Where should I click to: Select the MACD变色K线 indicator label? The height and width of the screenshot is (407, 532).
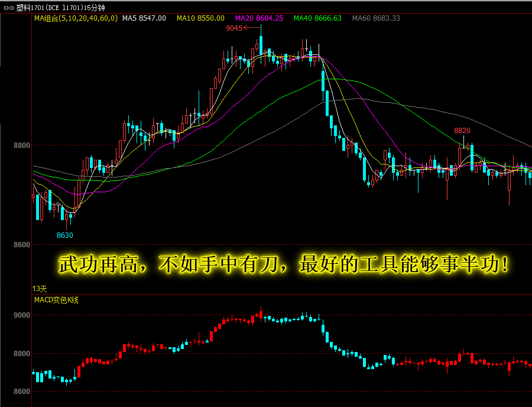[x=56, y=300]
